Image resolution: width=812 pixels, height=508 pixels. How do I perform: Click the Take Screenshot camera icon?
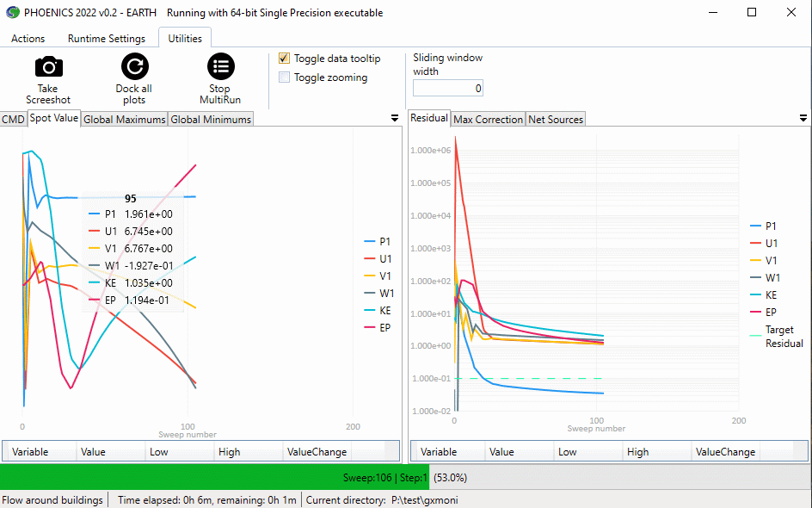click(x=48, y=67)
